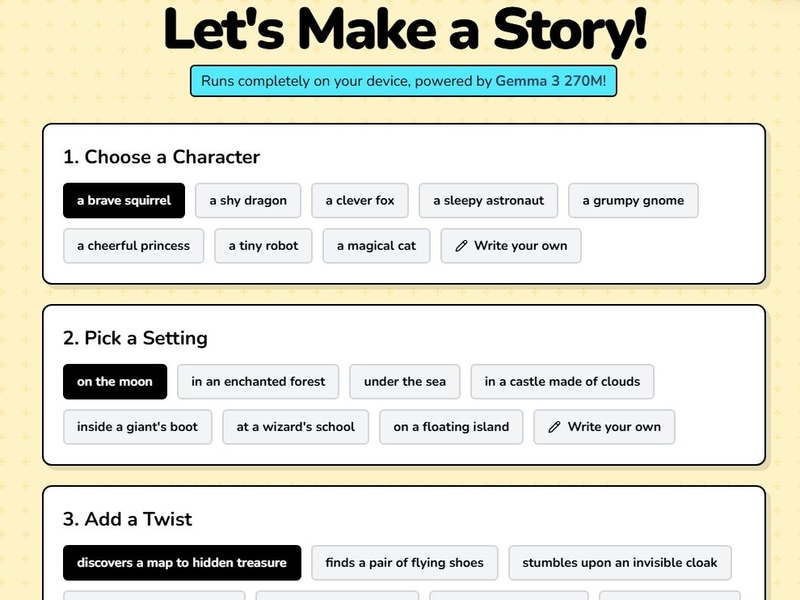This screenshot has height=600, width=800.
Task: Pick 'a sleepy astronaut'
Action: coord(488,200)
